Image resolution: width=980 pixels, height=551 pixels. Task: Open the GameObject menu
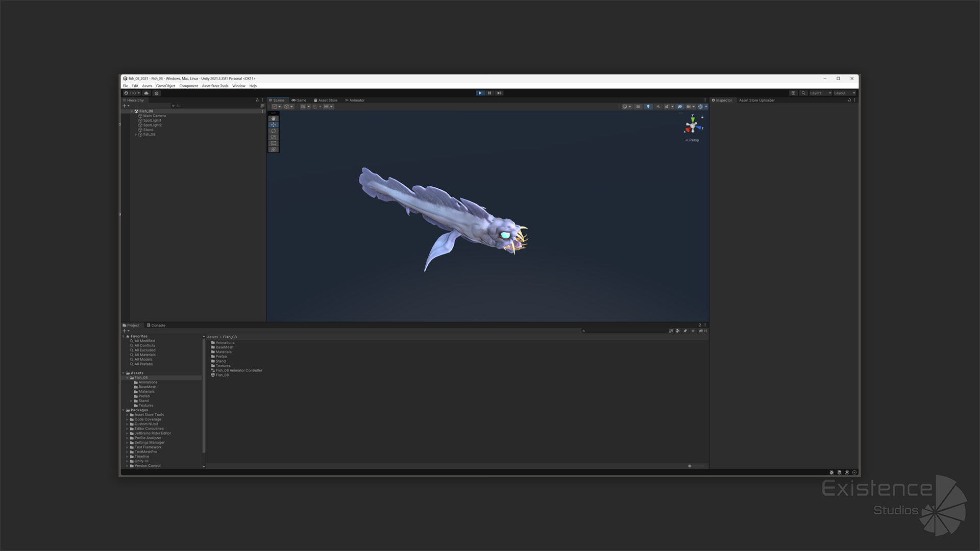(x=165, y=86)
